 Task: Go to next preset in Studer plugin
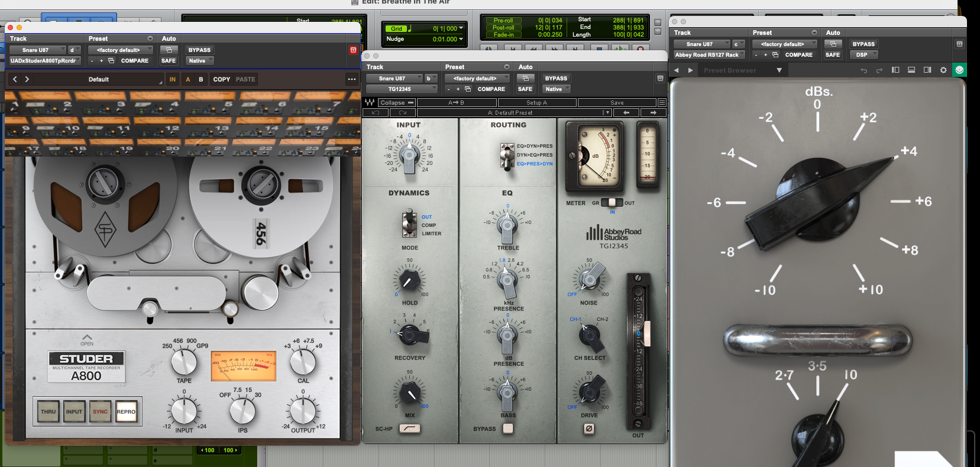click(x=27, y=79)
